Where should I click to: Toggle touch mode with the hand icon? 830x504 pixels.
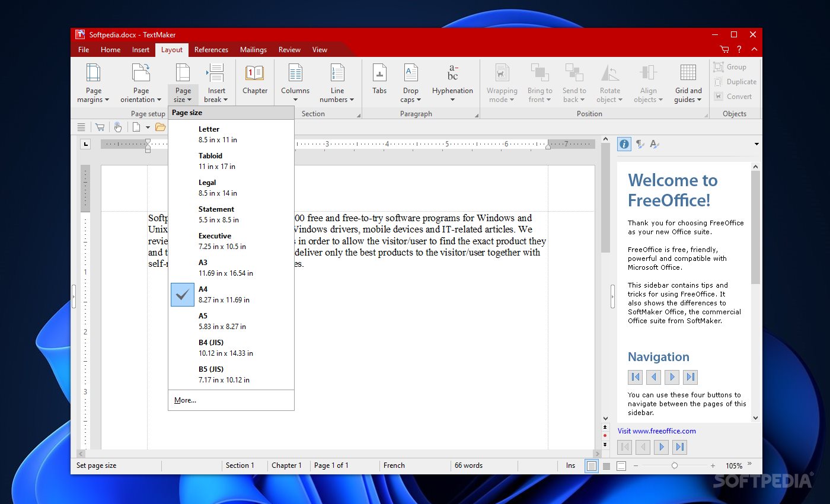click(x=118, y=127)
